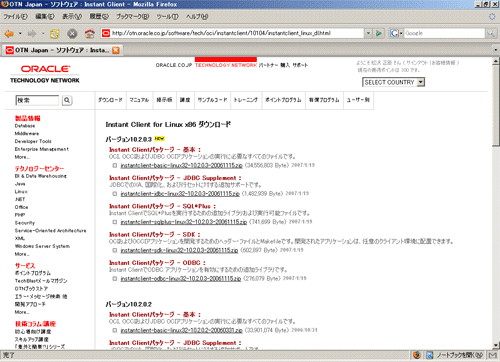Toggle checkbox for instantclient-sqlplus-linux32-10.2.0.3 zip
Image resolution: width=500 pixels, height=362 pixels.
coord(115,222)
